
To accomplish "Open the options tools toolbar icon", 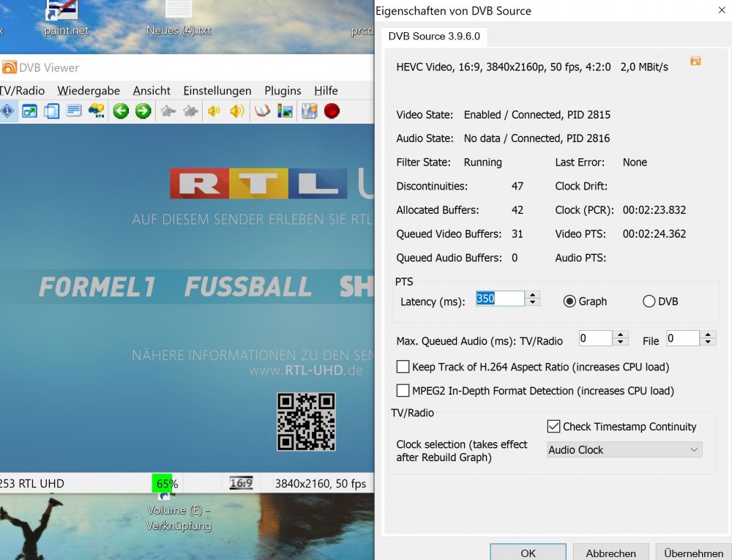I will point(309,111).
